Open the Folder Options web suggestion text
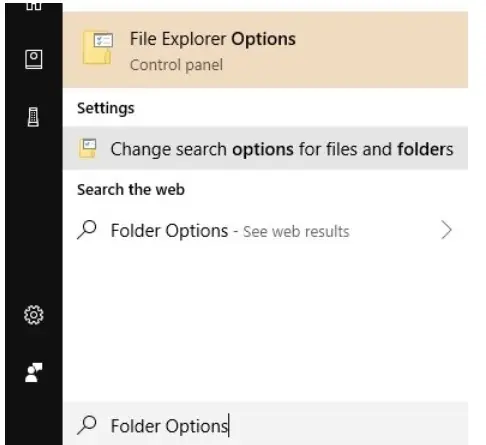The image size is (486, 445). point(169,231)
